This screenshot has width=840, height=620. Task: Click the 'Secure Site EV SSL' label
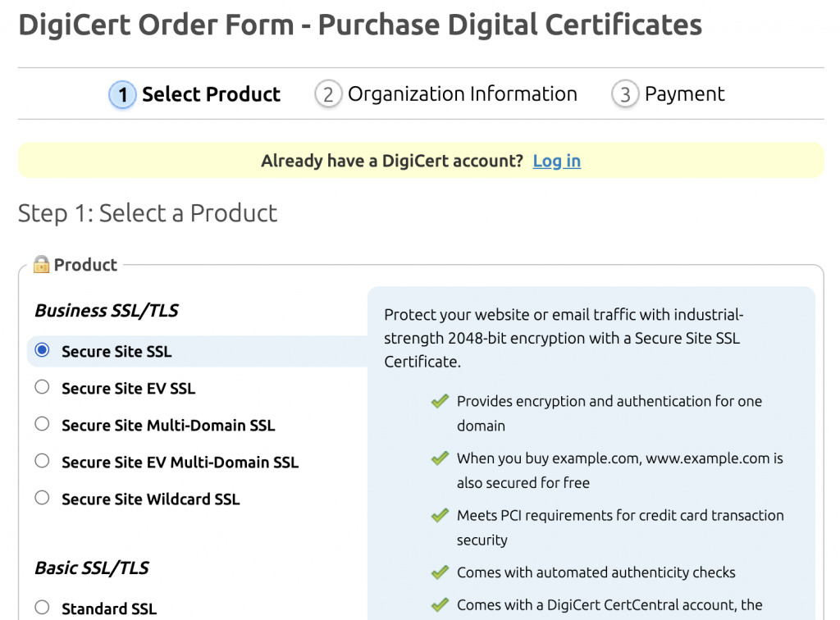pyautogui.click(x=129, y=388)
